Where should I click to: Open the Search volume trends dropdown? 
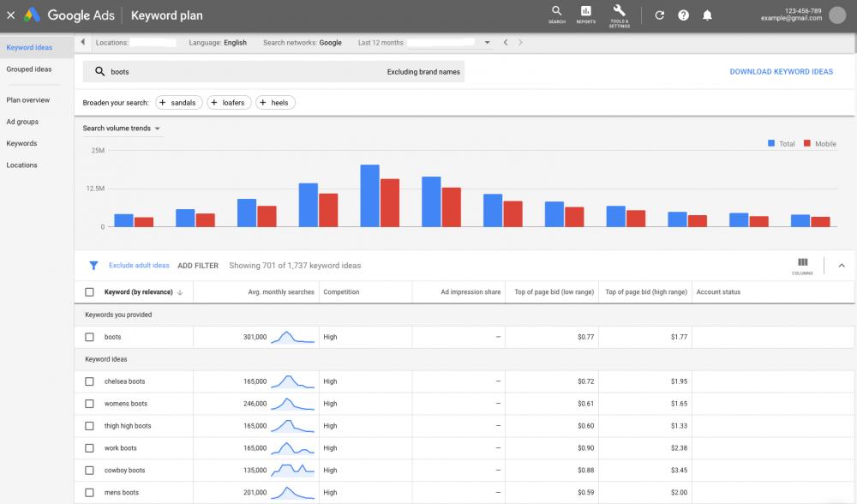click(122, 129)
